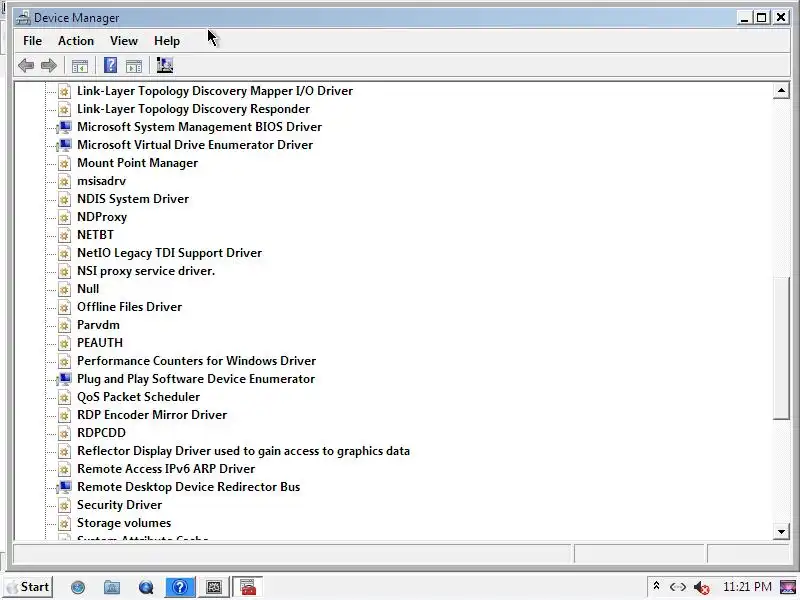Click the 11:21 PM clock

pos(747,587)
